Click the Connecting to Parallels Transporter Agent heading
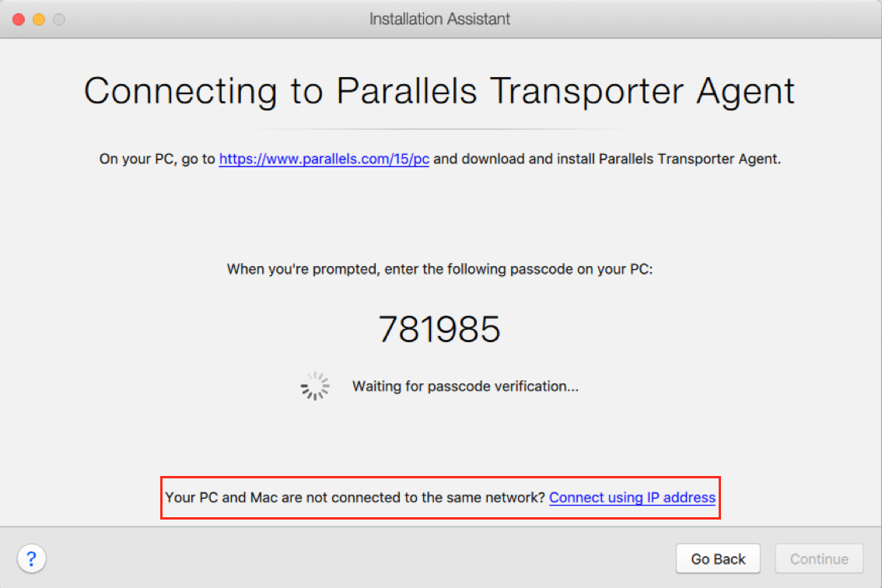Image resolution: width=882 pixels, height=588 pixels. click(x=439, y=91)
